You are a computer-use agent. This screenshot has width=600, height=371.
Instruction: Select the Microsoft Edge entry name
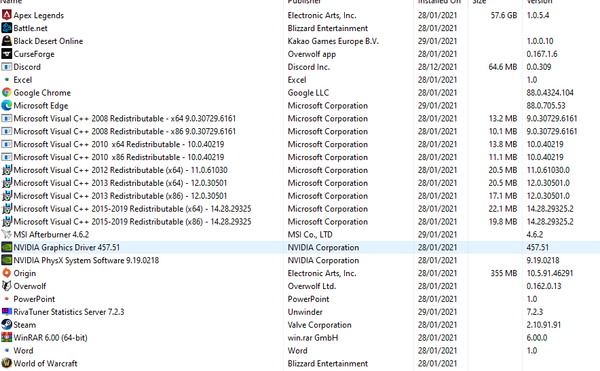pyautogui.click(x=41, y=106)
